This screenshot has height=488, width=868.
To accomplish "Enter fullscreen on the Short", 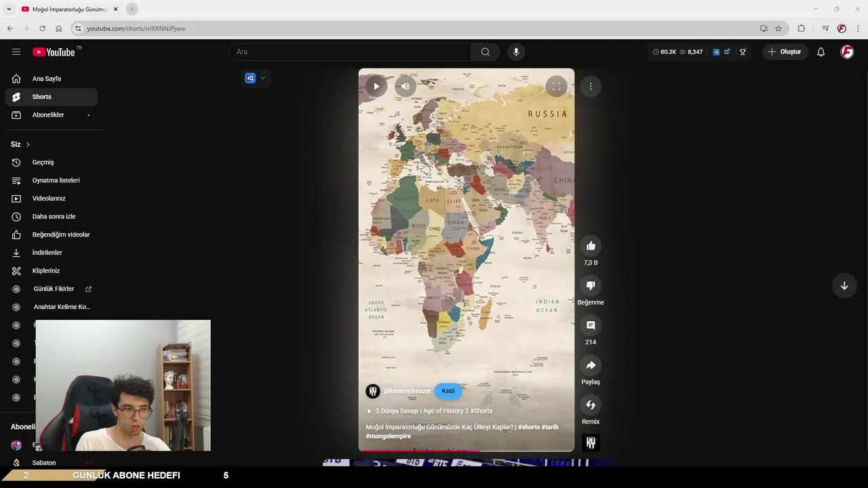I will pyautogui.click(x=556, y=86).
